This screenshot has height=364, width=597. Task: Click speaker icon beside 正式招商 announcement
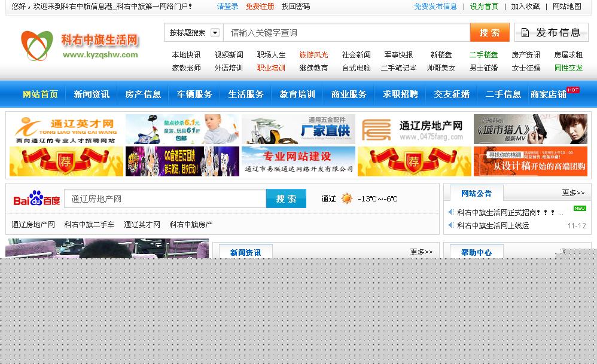pyautogui.click(x=451, y=212)
